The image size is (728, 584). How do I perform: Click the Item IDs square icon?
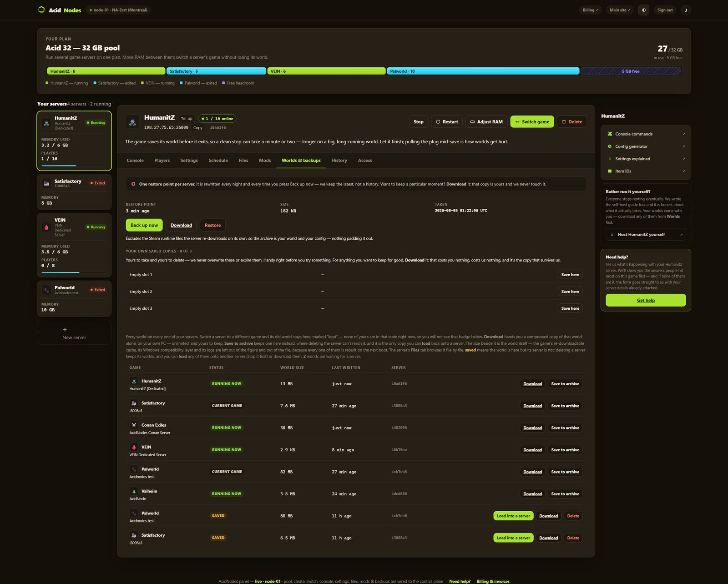click(x=610, y=171)
